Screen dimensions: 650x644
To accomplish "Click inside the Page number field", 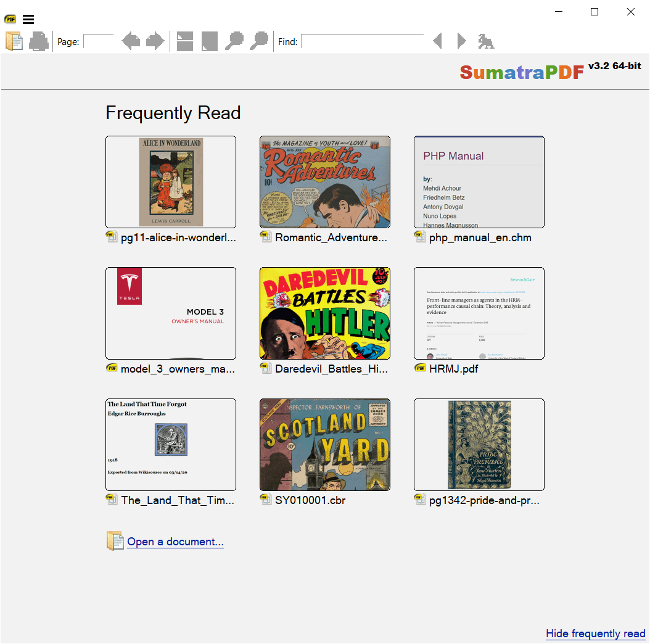I will pyautogui.click(x=98, y=41).
